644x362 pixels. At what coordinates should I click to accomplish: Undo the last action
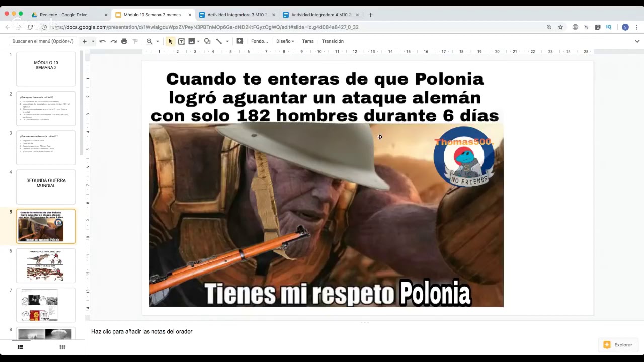tap(103, 41)
